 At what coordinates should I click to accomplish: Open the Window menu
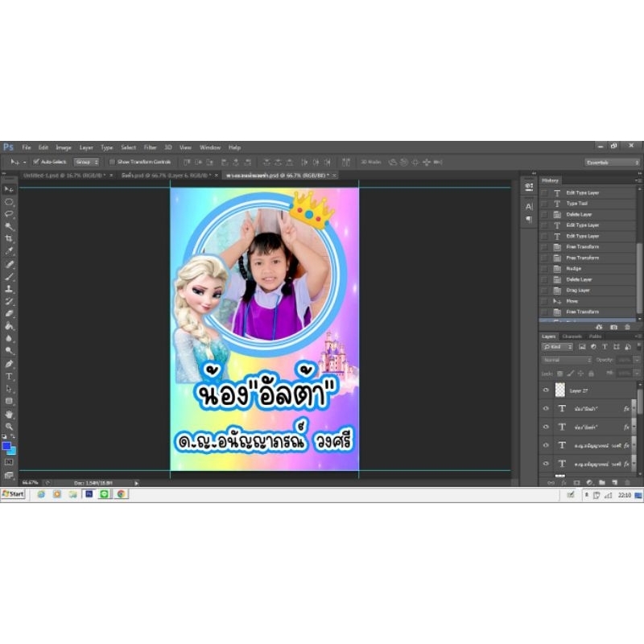210,147
